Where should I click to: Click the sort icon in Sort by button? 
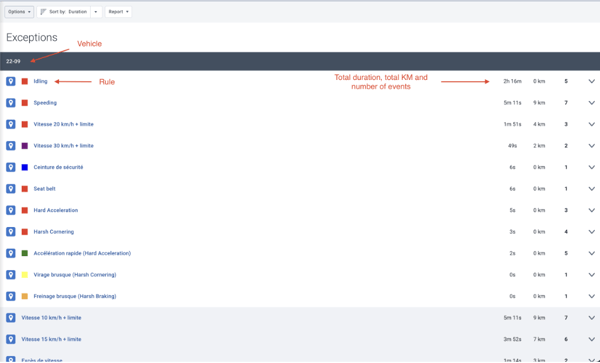click(43, 12)
